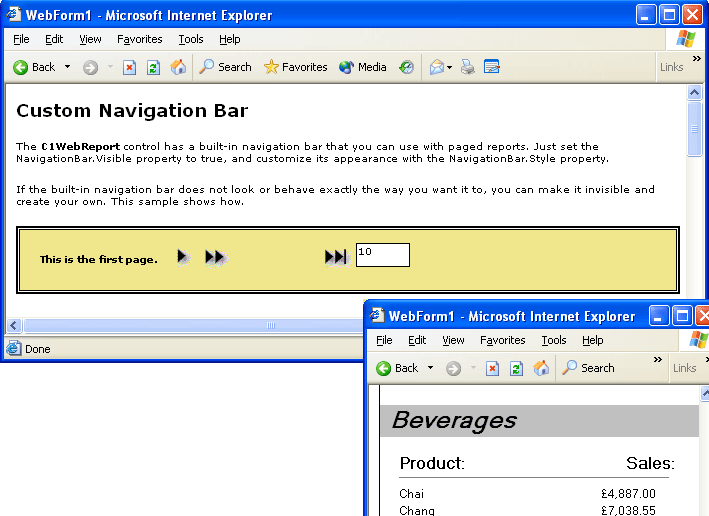Open Favorites pane from upper window toolbar
The height and width of the screenshot is (516, 709).
tap(296, 67)
